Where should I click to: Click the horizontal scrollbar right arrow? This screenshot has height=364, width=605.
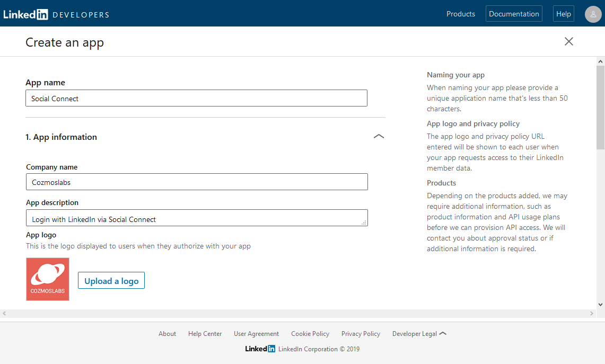[592, 314]
